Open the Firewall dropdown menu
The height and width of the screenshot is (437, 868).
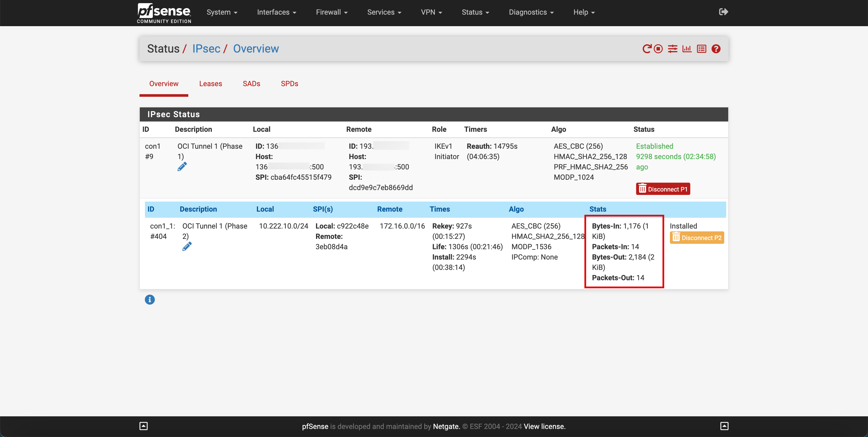click(332, 12)
